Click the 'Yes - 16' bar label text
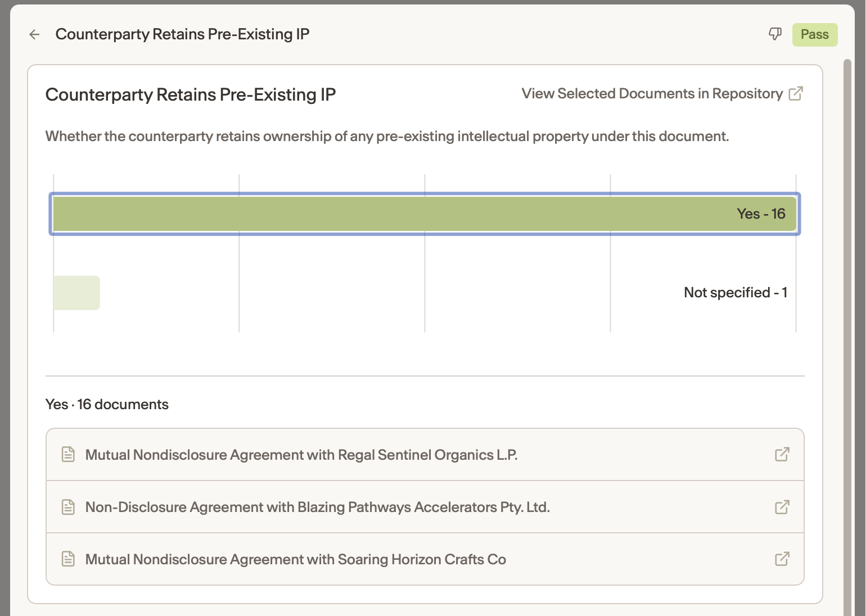866x616 pixels. tap(761, 214)
